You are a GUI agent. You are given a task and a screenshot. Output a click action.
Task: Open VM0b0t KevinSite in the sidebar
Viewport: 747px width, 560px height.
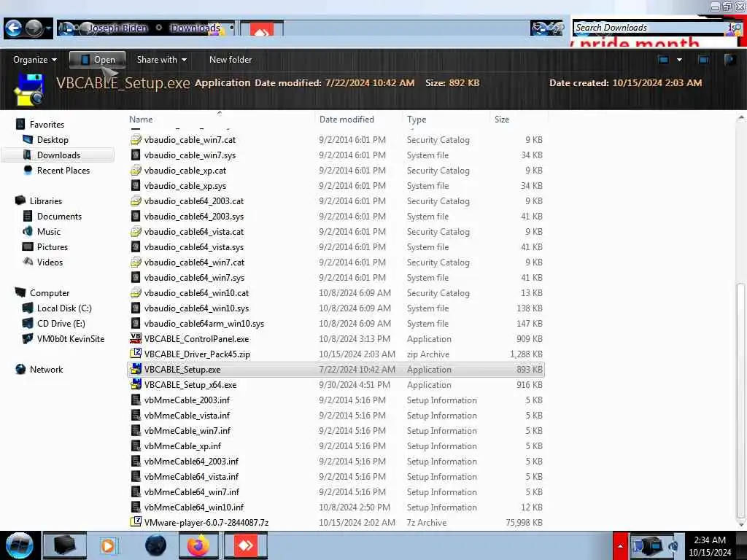[x=71, y=338]
